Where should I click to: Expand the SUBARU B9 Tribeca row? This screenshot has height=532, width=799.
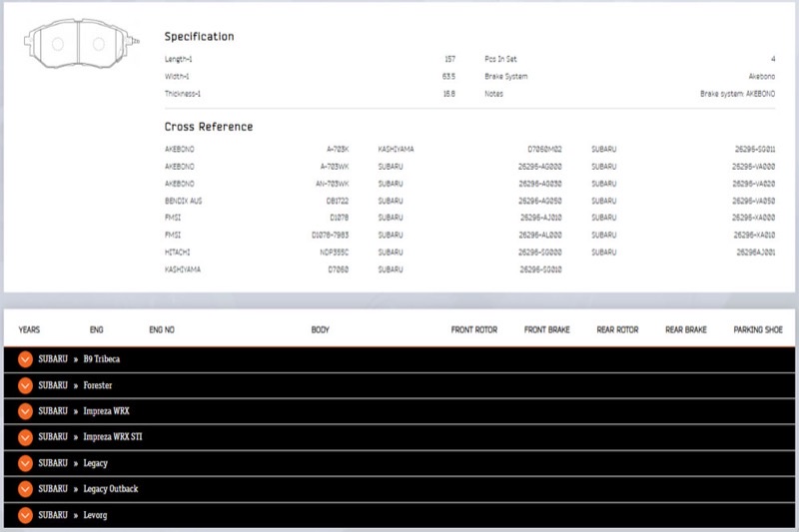[x=399, y=359]
